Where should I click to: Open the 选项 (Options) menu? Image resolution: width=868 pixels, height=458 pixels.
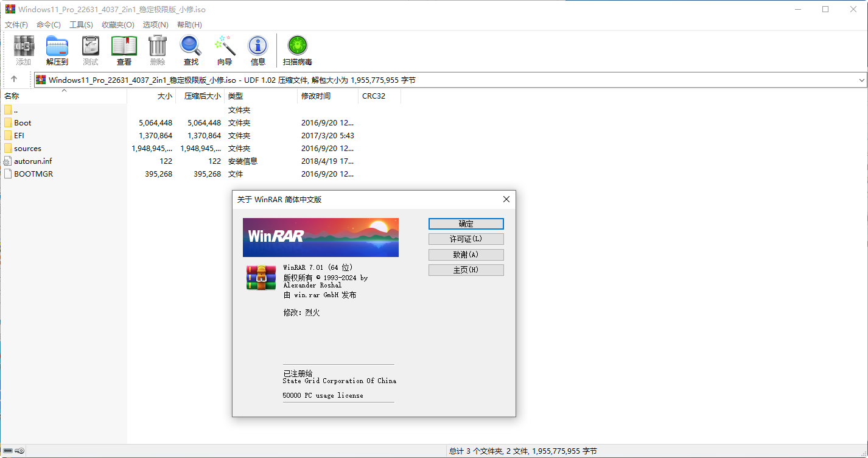pyautogui.click(x=155, y=24)
